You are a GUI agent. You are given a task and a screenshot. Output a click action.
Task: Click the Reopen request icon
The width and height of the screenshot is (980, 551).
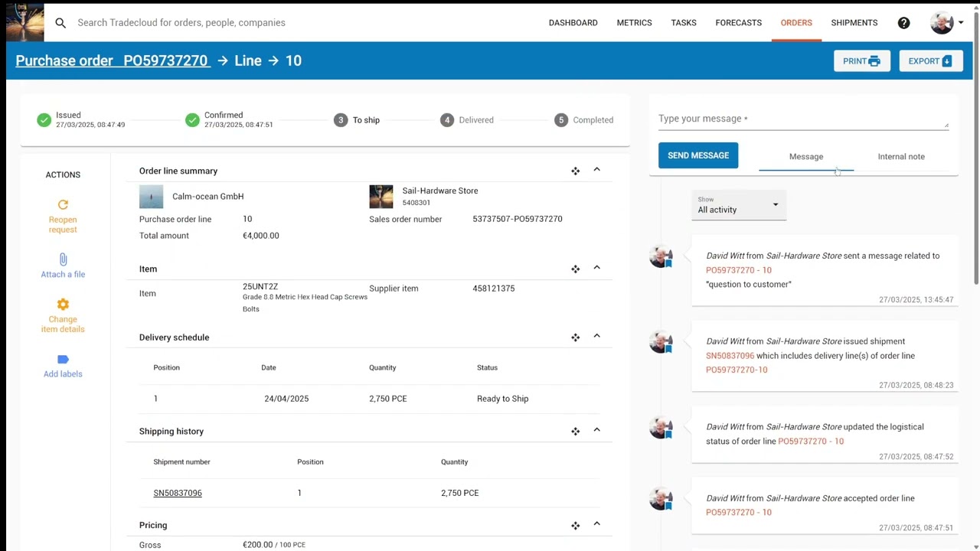(63, 204)
